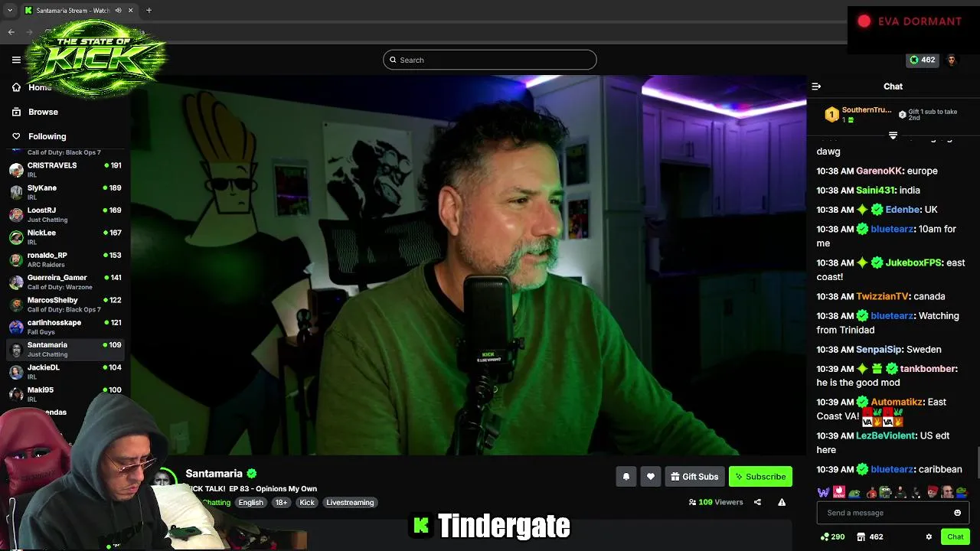Follow channel with heart button

(651, 477)
